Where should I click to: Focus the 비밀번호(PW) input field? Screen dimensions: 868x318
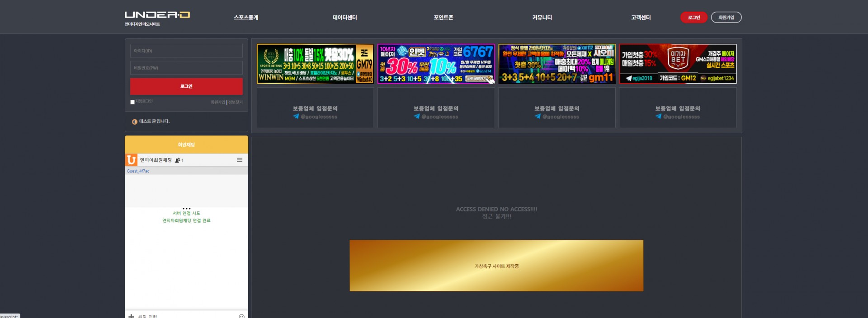(186, 68)
